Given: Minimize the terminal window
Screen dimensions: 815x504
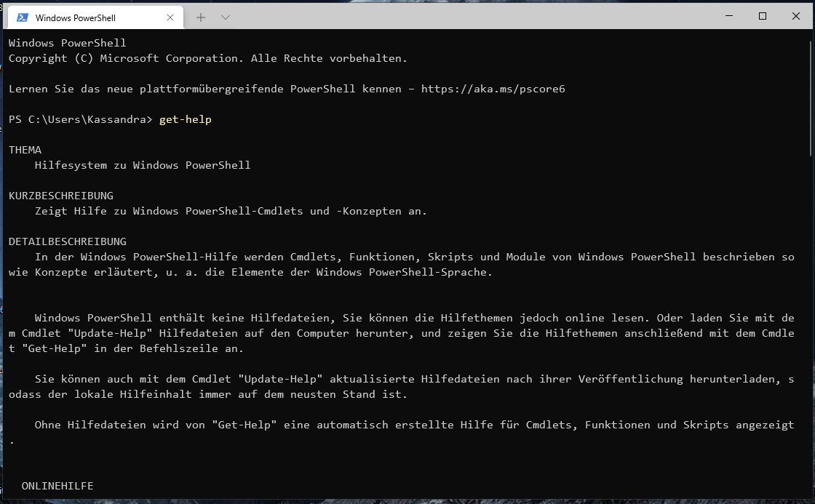Looking at the screenshot, I should [x=729, y=16].
